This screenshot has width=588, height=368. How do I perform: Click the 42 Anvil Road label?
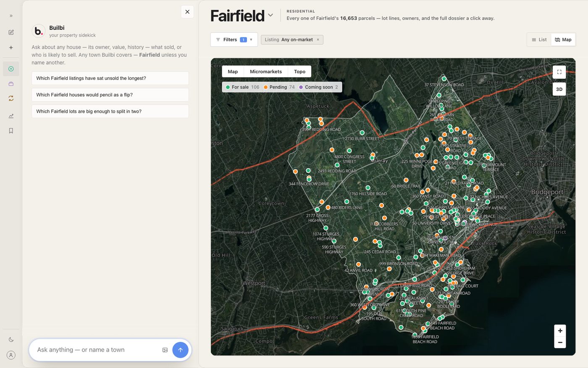tap(359, 270)
